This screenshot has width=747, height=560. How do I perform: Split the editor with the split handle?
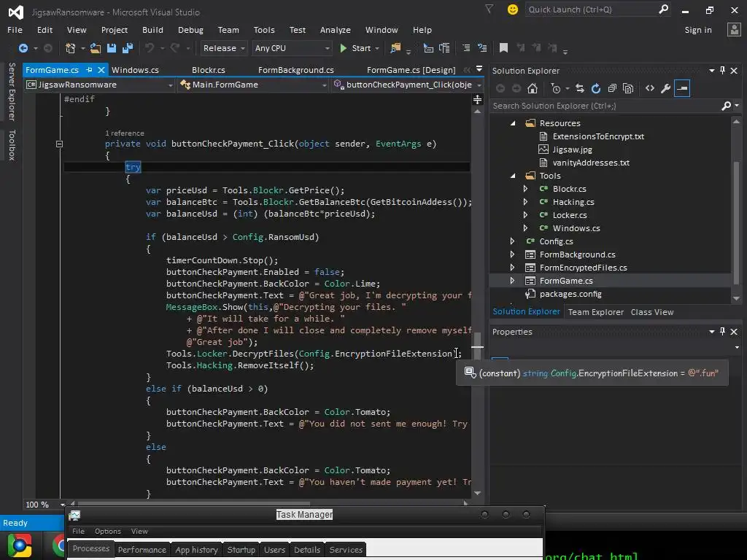[477, 99]
